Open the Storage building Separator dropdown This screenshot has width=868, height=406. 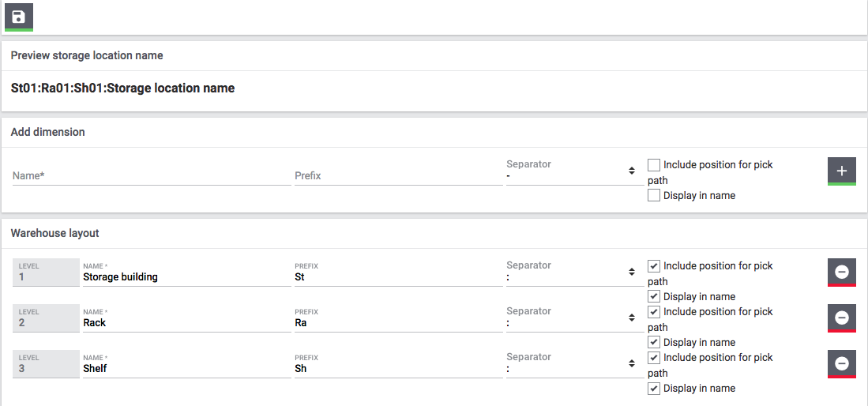[x=572, y=276]
